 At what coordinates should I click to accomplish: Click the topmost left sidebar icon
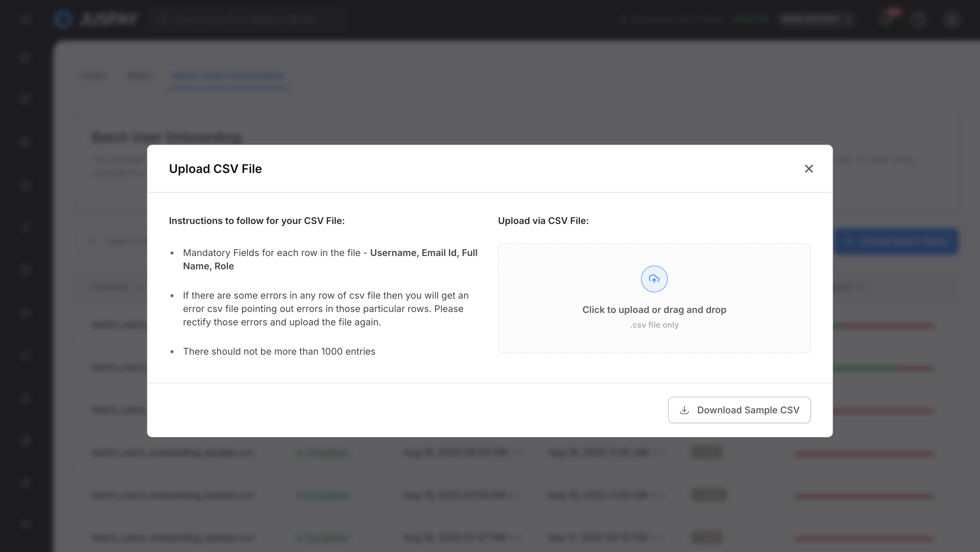point(25,58)
